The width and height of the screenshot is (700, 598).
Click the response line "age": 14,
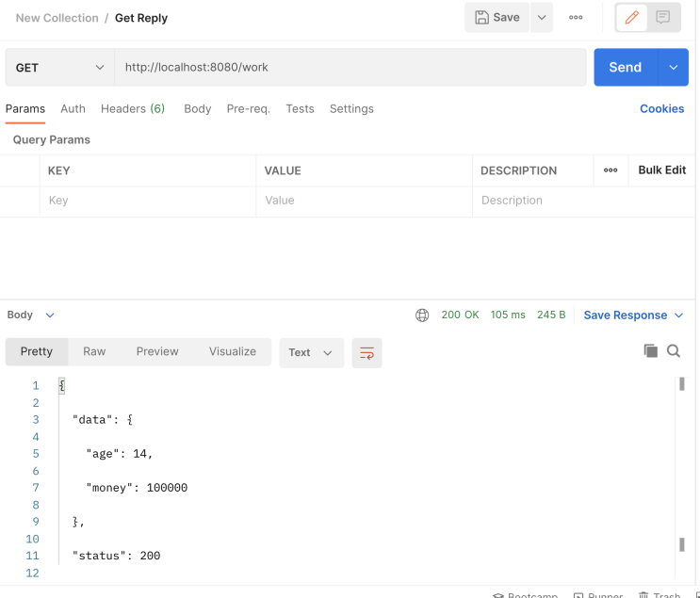tap(120, 454)
